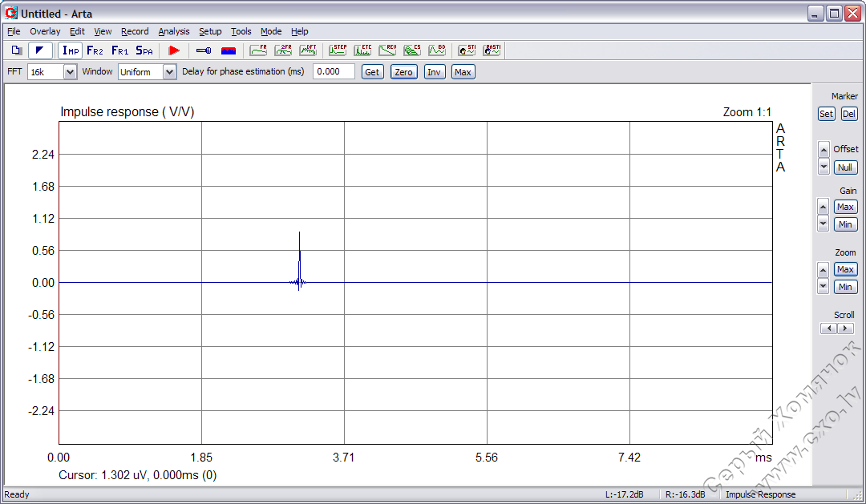Image resolution: width=866 pixels, height=504 pixels.
Task: Click the Scroll left arrow
Action: [829, 329]
